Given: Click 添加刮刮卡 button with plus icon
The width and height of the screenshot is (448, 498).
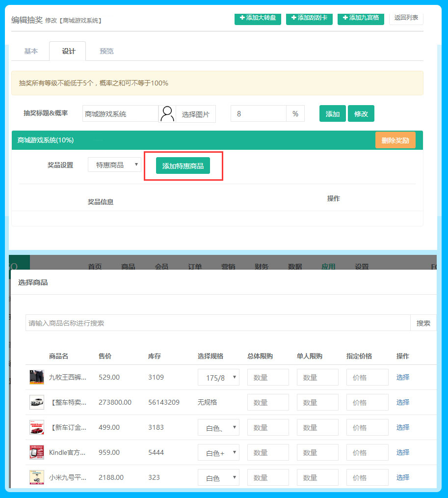Looking at the screenshot, I should point(309,18).
